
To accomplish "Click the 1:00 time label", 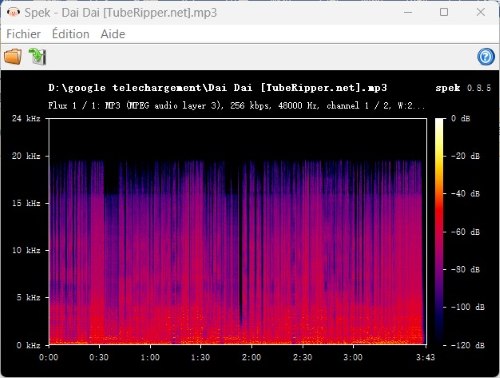I will [150, 357].
